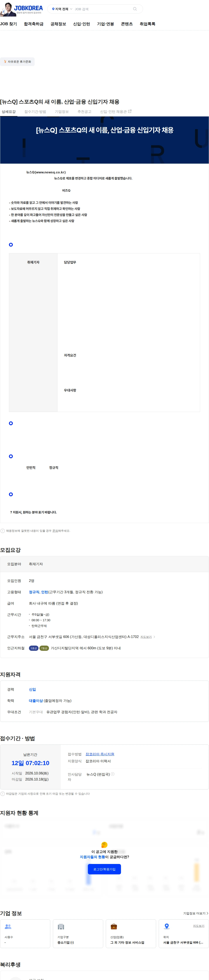Screen dimensions: 209x980
Task: Click the 위치 map pin icon
Action: [x=167, y=927]
